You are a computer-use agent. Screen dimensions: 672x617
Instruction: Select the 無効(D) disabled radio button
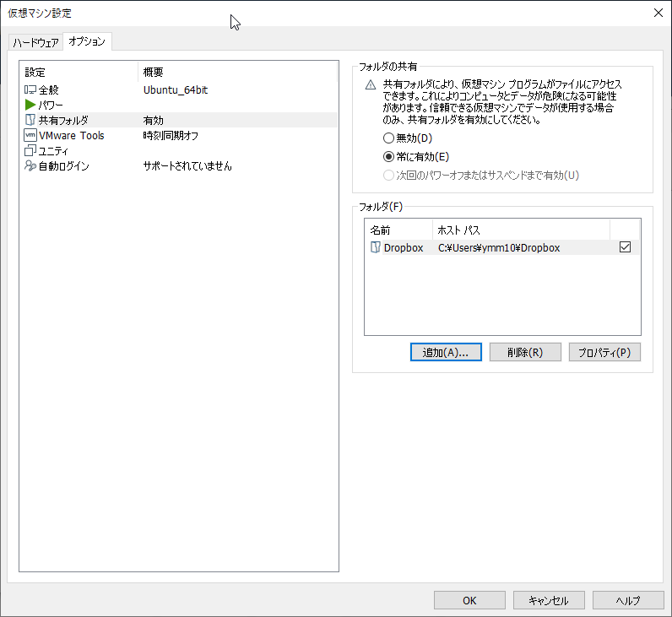coord(388,138)
